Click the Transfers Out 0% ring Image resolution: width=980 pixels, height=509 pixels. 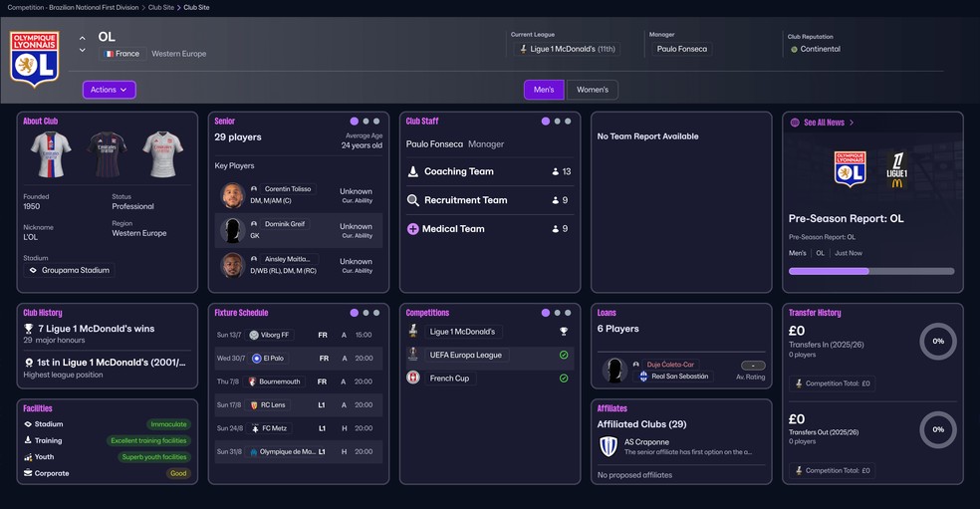pyautogui.click(x=937, y=429)
